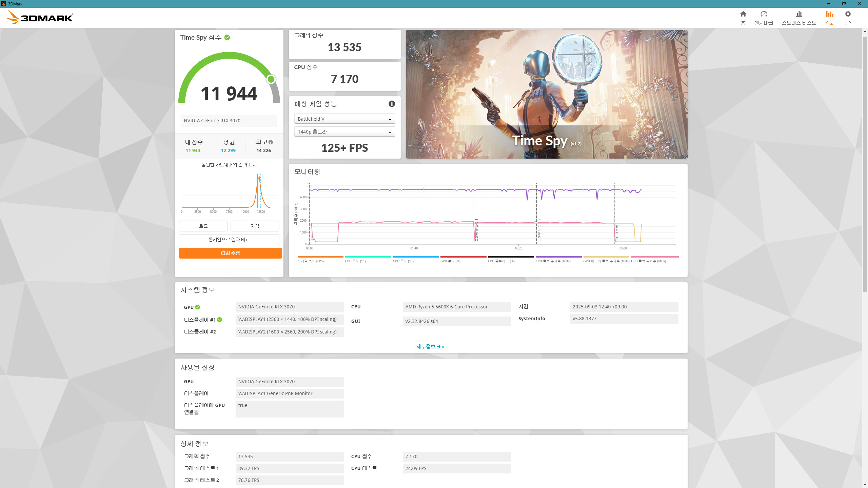The image size is (868, 488).
Task: Click the 89.32 FPS graphics test 1 value
Action: click(290, 468)
